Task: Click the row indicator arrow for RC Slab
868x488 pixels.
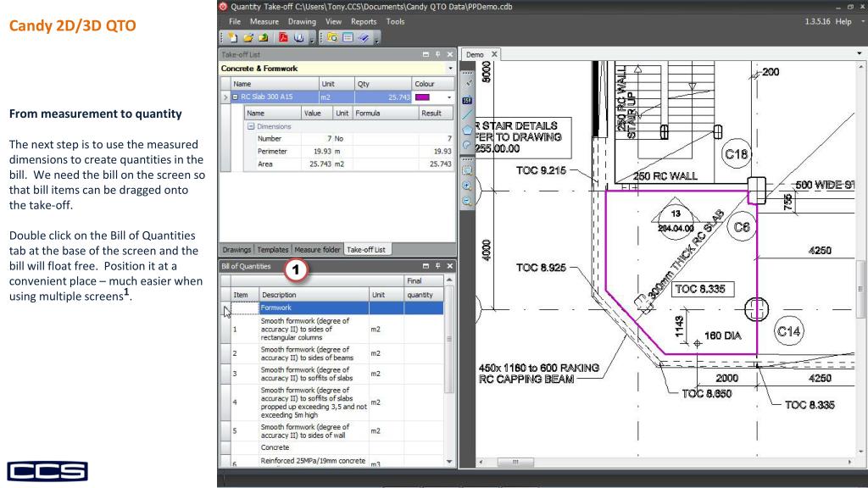Action: [x=225, y=97]
